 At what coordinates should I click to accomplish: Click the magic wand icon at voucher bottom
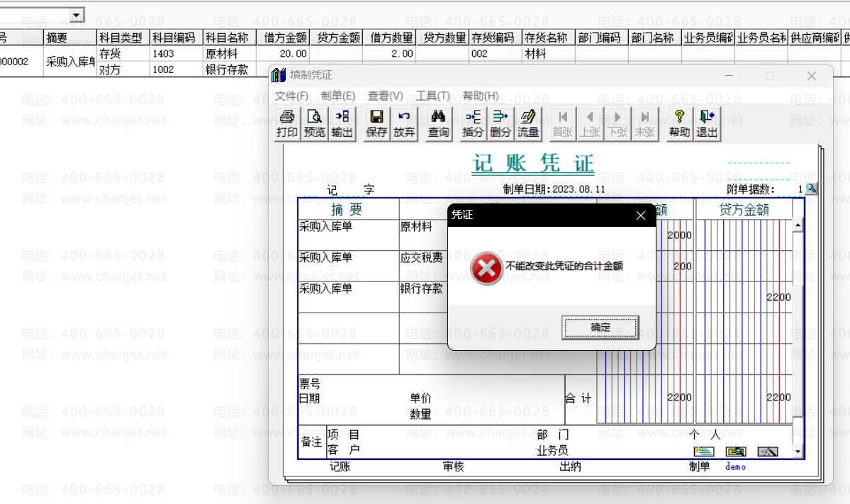click(768, 452)
